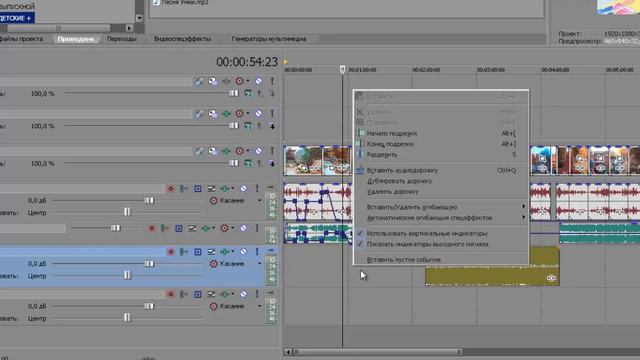
Task: Open automation settings gear on third video track
Action: pos(240,151)
